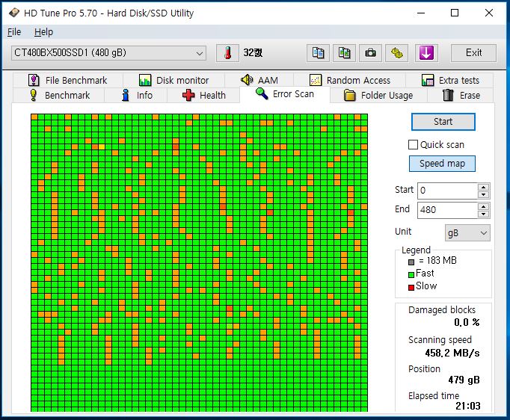
Task: Open the File menu
Action: pyautogui.click(x=14, y=32)
